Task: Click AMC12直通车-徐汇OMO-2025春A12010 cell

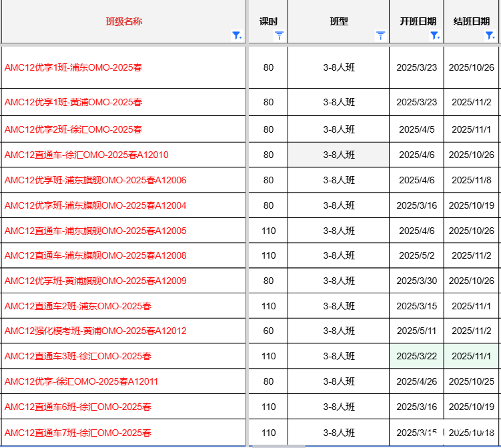Action: (x=123, y=155)
